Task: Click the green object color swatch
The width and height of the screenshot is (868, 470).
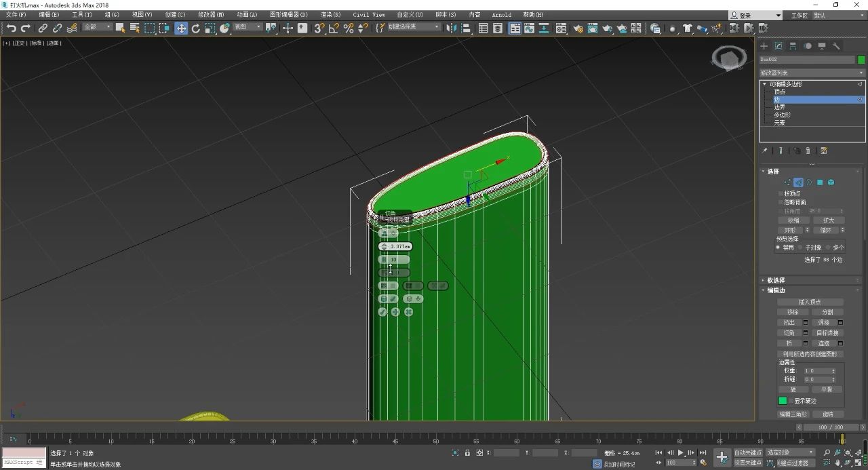Action: point(861,60)
